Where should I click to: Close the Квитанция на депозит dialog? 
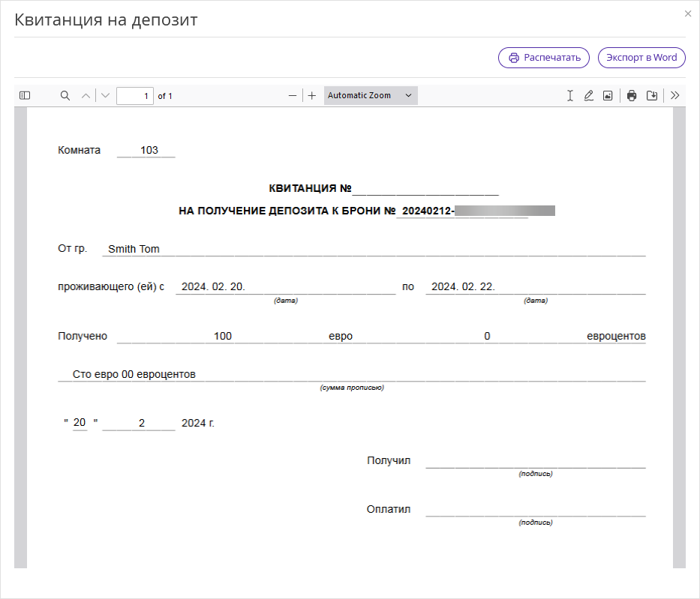point(688,13)
